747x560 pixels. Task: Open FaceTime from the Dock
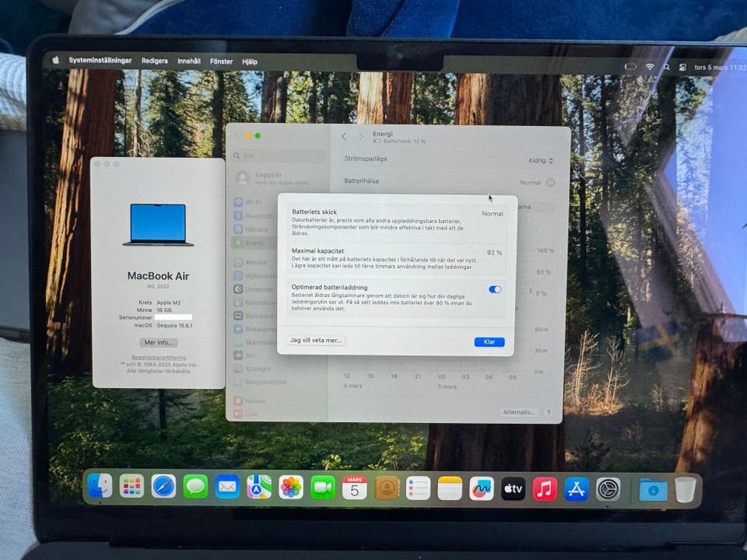(x=323, y=488)
